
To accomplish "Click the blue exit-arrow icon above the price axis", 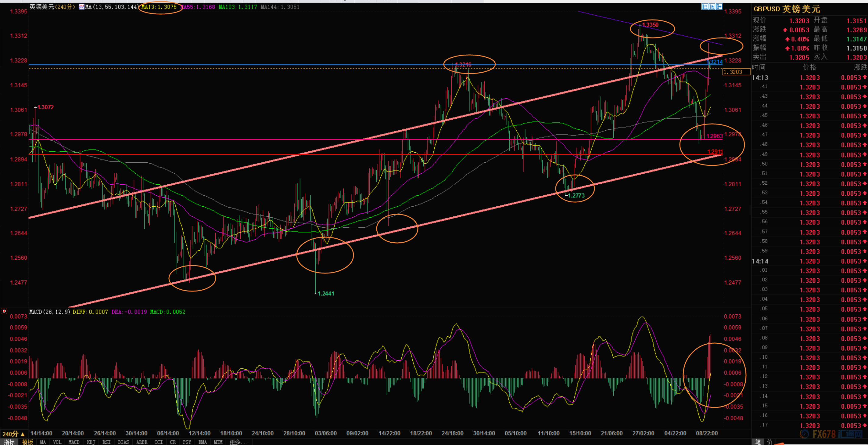I will (x=719, y=6).
